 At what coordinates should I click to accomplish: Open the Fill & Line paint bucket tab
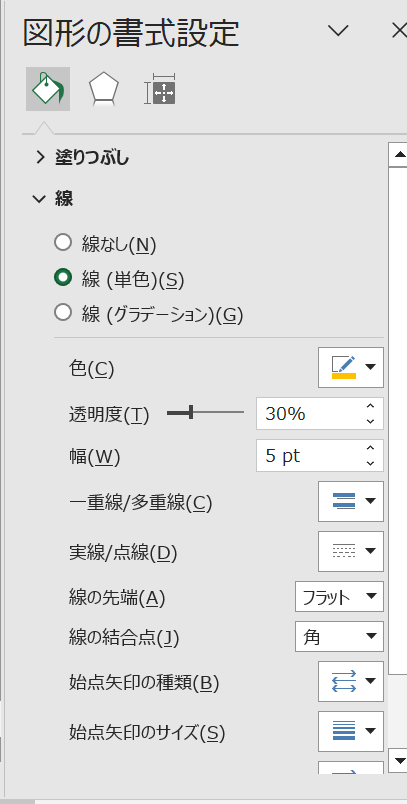(x=48, y=89)
